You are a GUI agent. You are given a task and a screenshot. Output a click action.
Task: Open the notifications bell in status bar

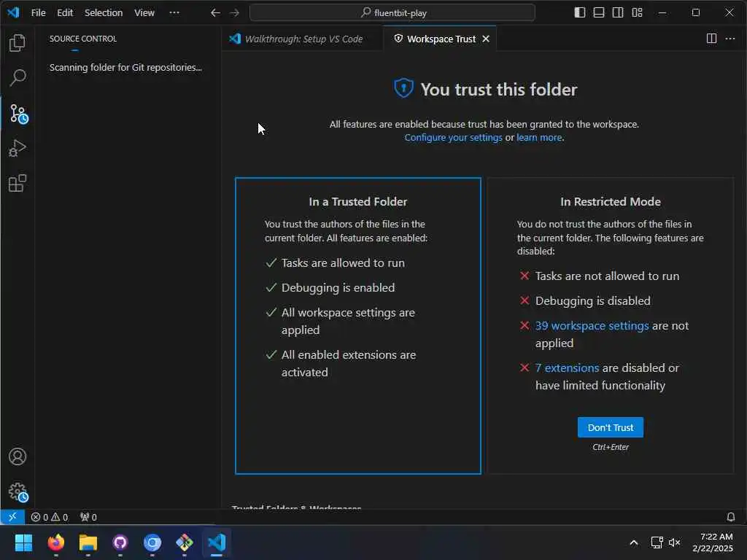pyautogui.click(x=730, y=517)
